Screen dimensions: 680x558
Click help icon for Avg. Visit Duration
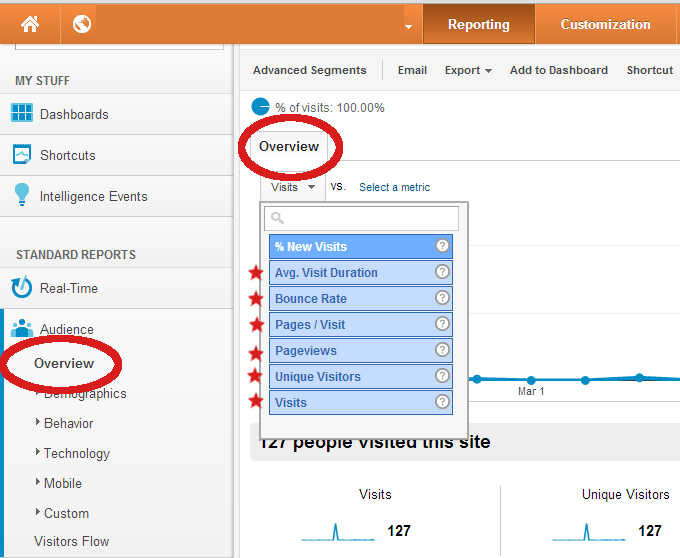coord(442,272)
